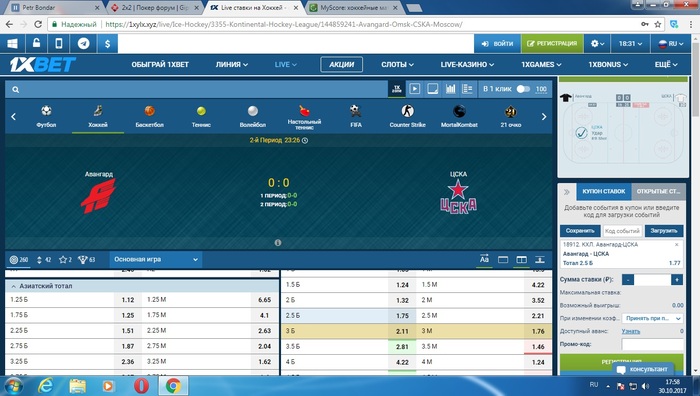
Task: Select Баскетбол sport icon
Action: coord(150,116)
